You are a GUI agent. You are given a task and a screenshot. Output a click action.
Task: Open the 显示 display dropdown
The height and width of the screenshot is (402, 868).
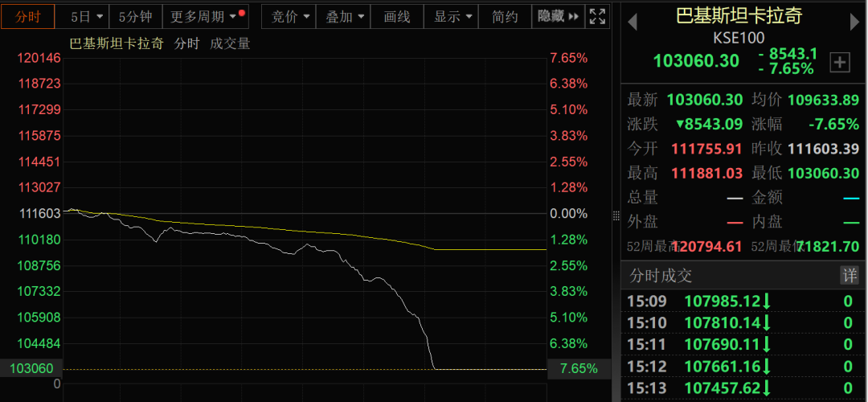(451, 17)
